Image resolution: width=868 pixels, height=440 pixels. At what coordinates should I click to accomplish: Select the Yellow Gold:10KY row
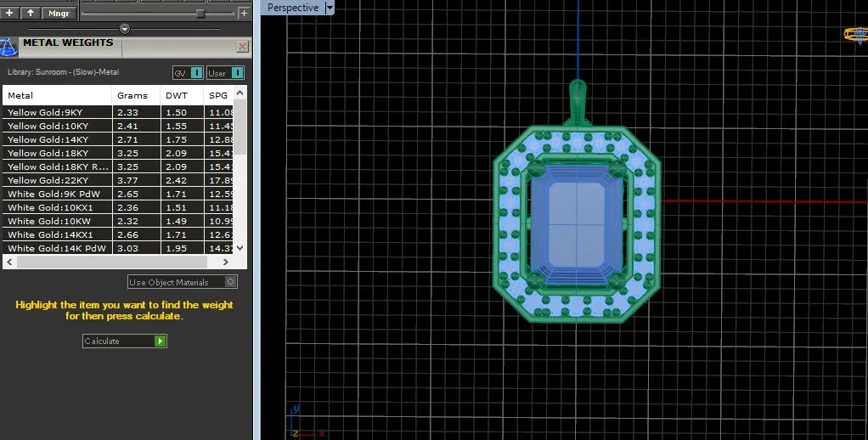(x=117, y=126)
